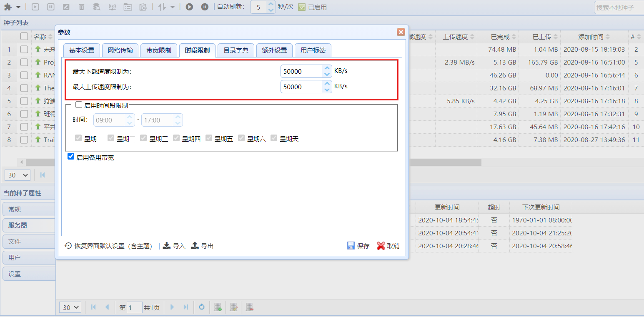Select the checkbox for torrent row 3
Viewport: 644px width, 317px height.
coord(24,75)
